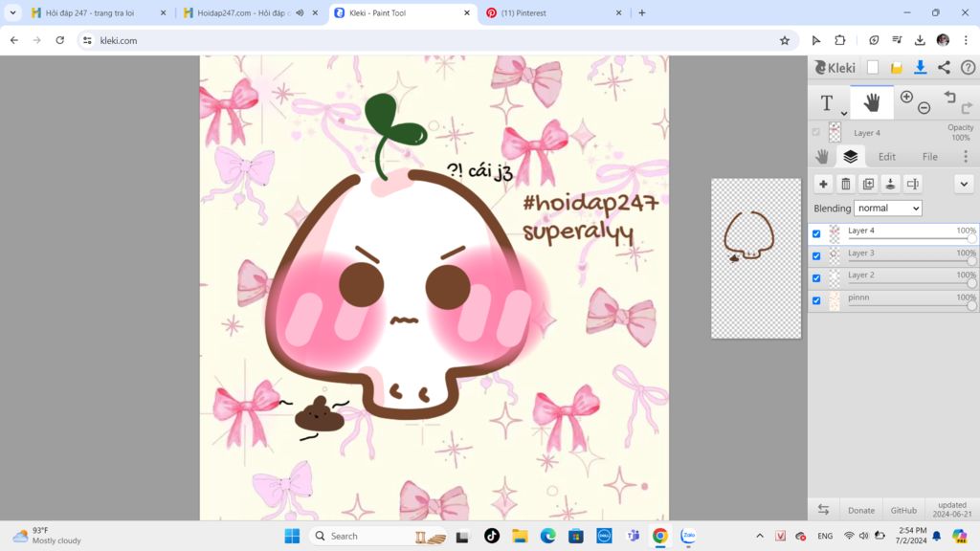Select the Text tool

(x=826, y=102)
